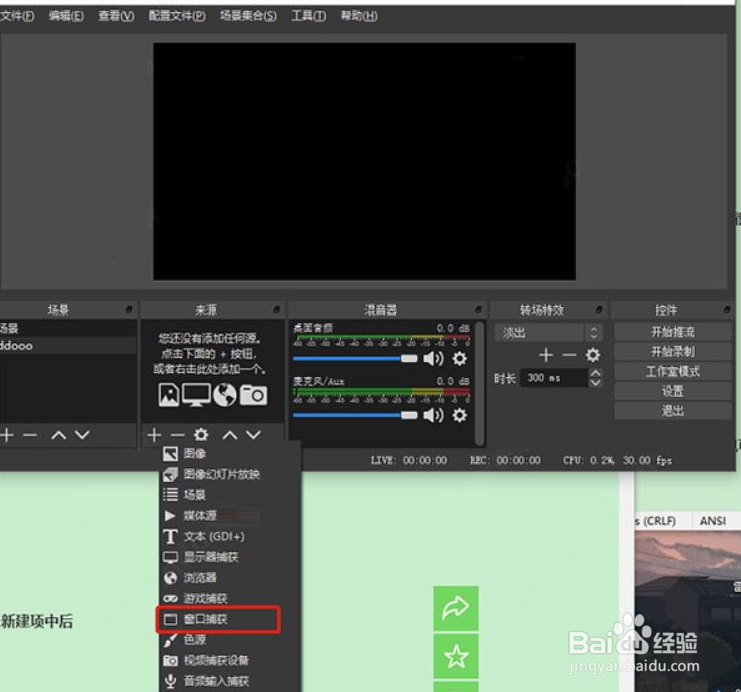
Task: Add a transition with plus icon
Action: (x=546, y=355)
